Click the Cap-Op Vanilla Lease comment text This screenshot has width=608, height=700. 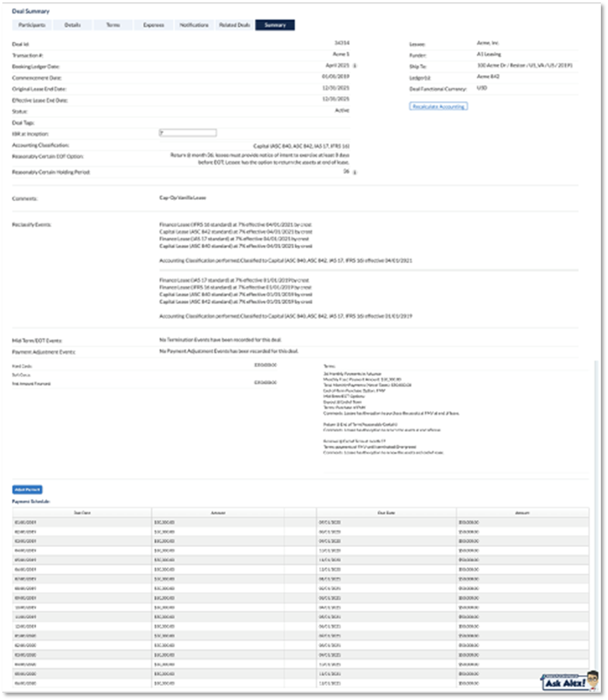click(x=183, y=198)
